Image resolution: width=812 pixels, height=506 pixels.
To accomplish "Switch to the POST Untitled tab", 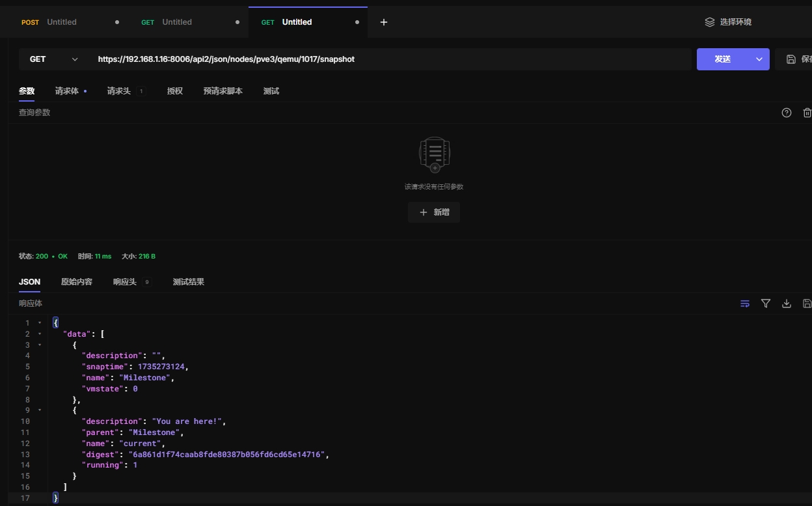I will (x=61, y=22).
